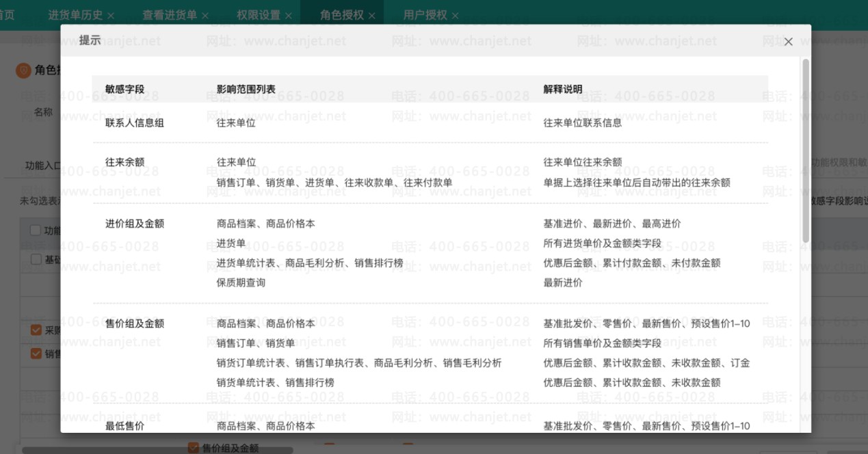This screenshot has width=868, height=454.
Task: Click the dialog's vertical scrollbar thumb
Action: click(x=805, y=150)
